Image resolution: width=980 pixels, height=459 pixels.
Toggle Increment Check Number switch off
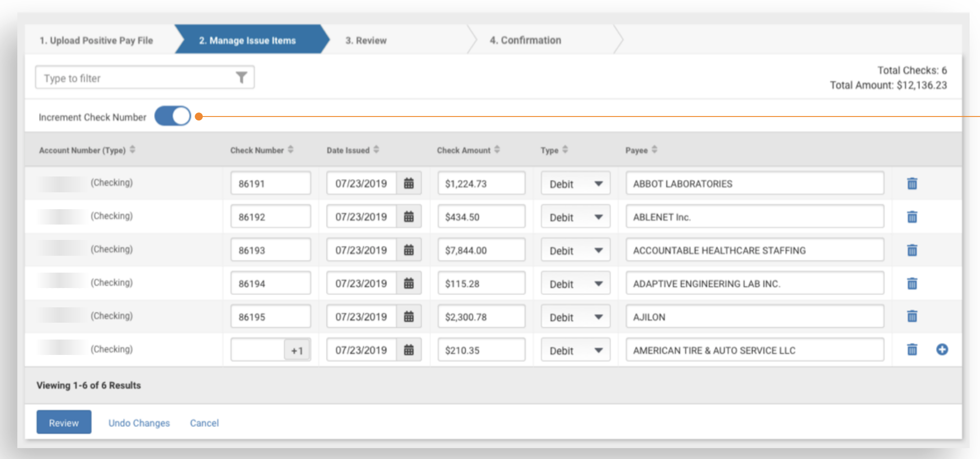[172, 116]
